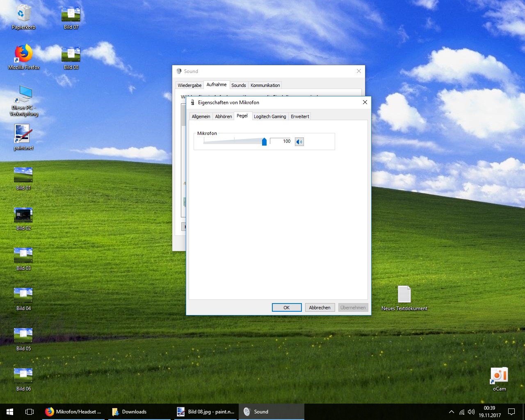Open Wiedergabe tab in Sound window

point(189,85)
